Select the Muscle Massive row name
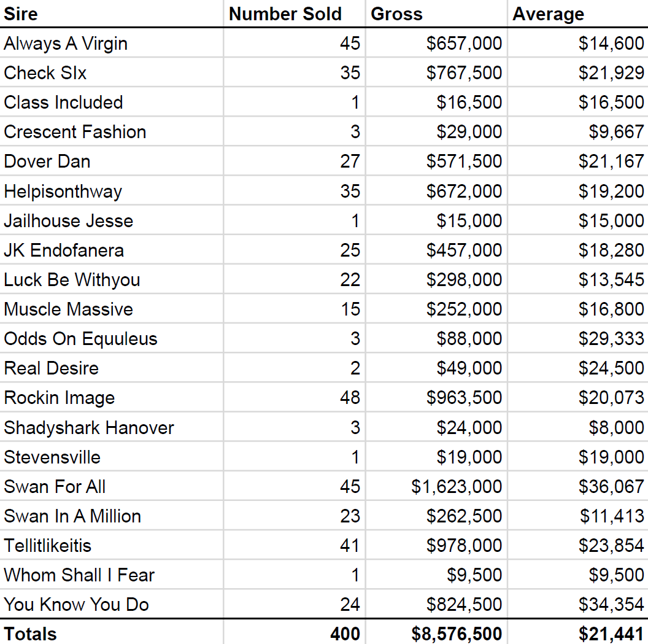The image size is (648, 644). (x=111, y=309)
